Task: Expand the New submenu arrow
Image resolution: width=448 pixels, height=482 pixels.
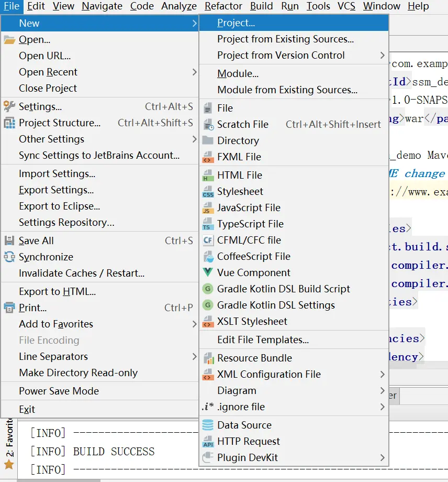Action: point(194,24)
